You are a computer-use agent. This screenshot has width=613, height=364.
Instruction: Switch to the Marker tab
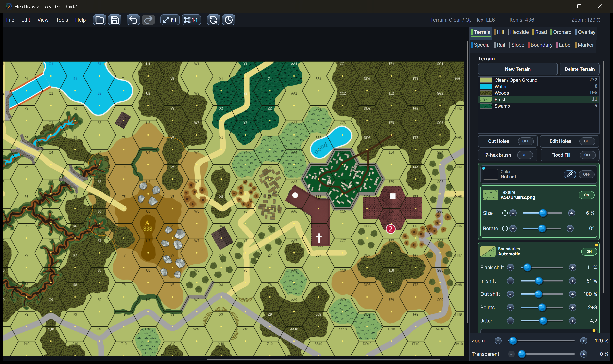point(585,45)
